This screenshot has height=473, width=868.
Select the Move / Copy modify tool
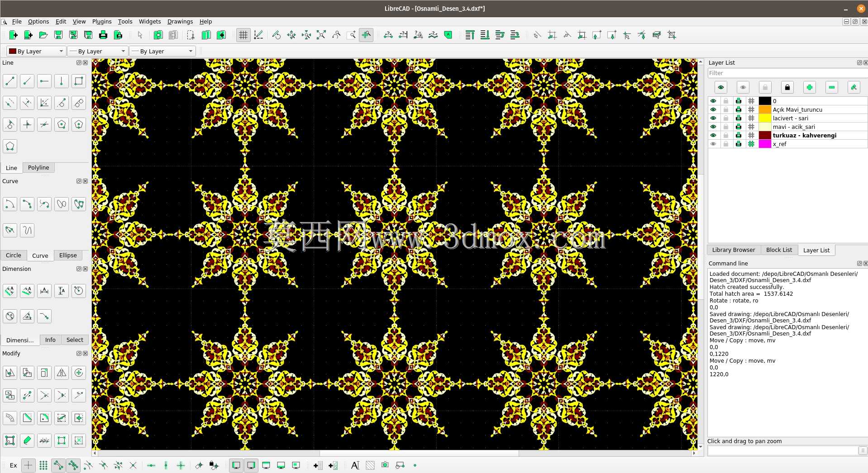[10, 373]
